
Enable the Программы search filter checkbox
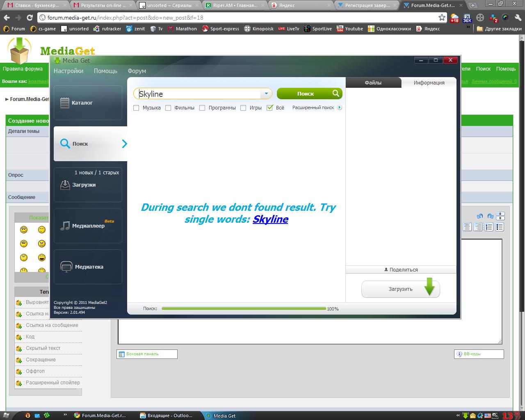pos(202,108)
